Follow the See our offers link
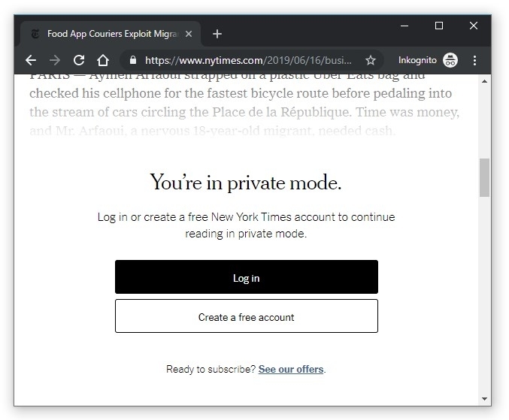 [x=291, y=369]
